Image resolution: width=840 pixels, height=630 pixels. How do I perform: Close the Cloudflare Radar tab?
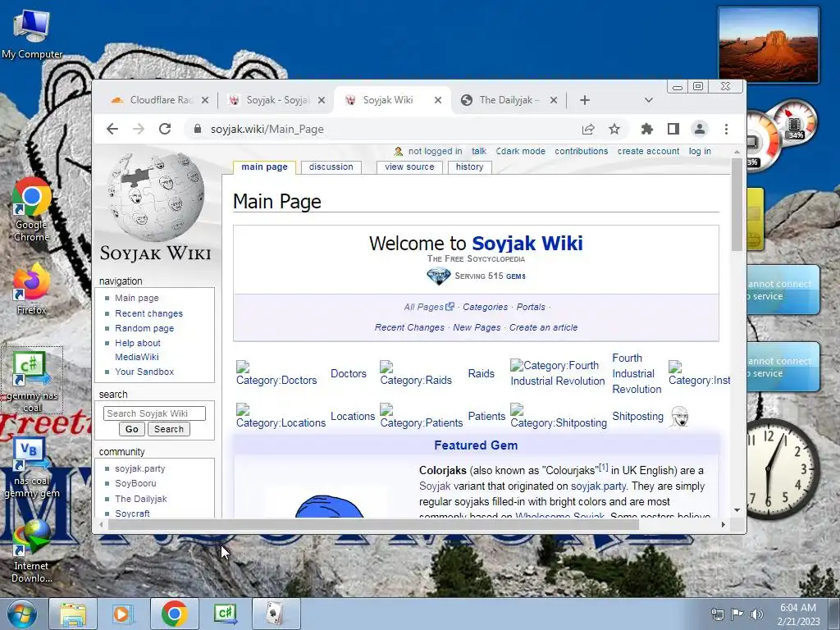click(x=204, y=100)
